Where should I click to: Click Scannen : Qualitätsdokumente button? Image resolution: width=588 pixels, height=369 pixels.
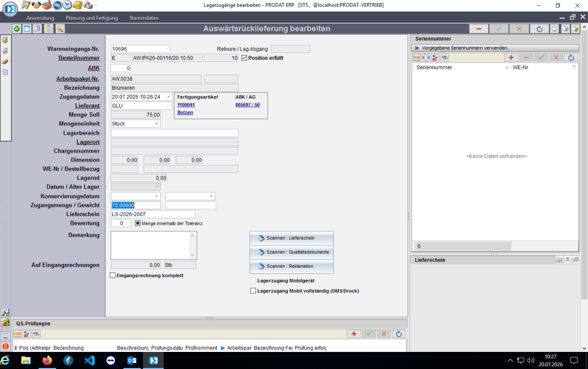point(292,252)
